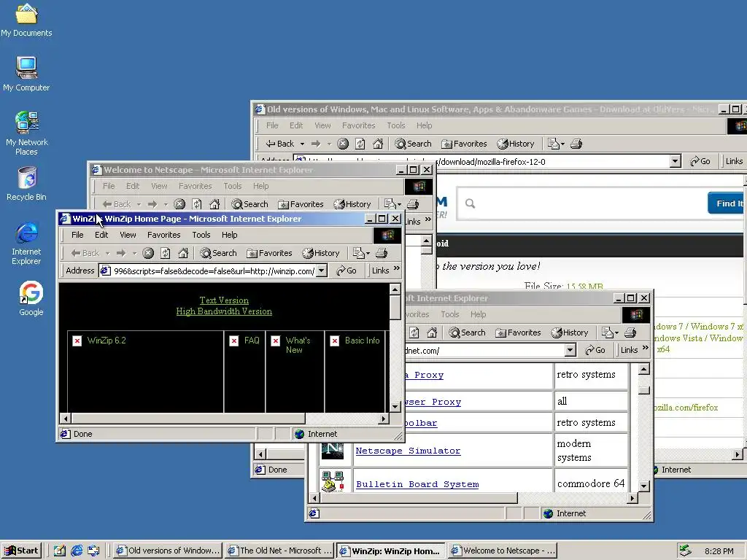Open Help menu in The Old Net window
Viewport: 747px width, 560px height.
(478, 314)
